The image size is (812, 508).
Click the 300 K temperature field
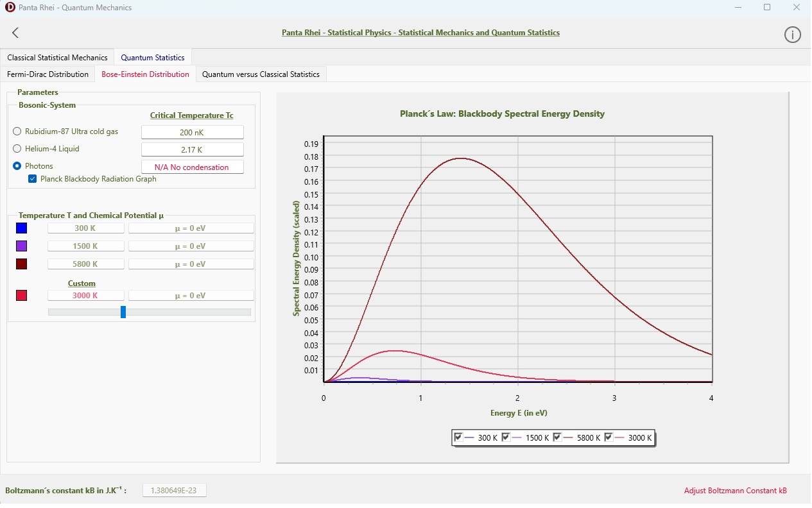86,228
